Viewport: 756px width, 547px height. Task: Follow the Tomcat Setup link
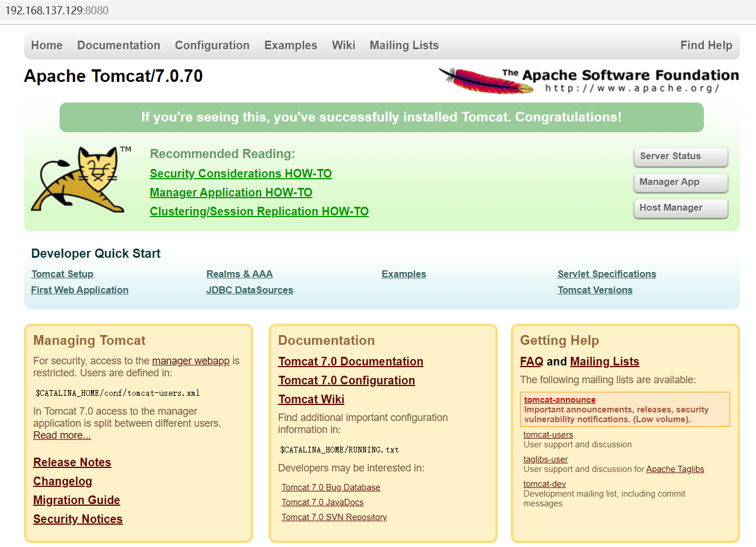pyautogui.click(x=62, y=274)
